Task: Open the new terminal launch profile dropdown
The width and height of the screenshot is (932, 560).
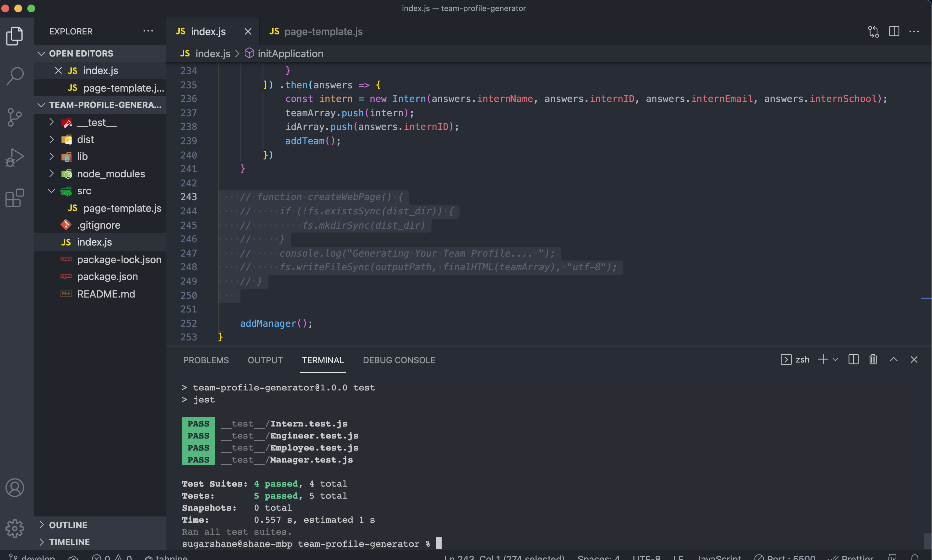Action: 835,359
